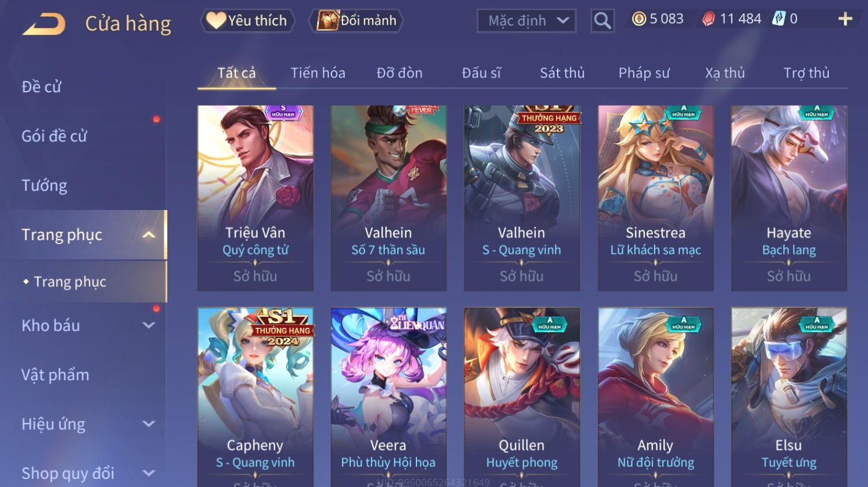Select the Pháp sư tab
Viewport: 868px width, 487px height.
click(x=644, y=73)
